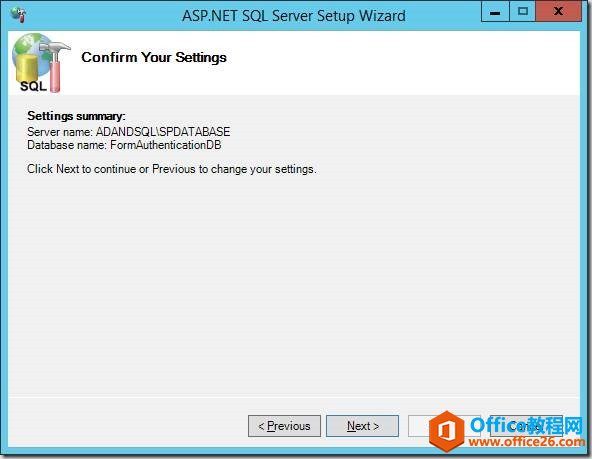Close the ASP.NET SQL Server Setup Wizard
Screen dimensions: 592x459
[558, 12]
